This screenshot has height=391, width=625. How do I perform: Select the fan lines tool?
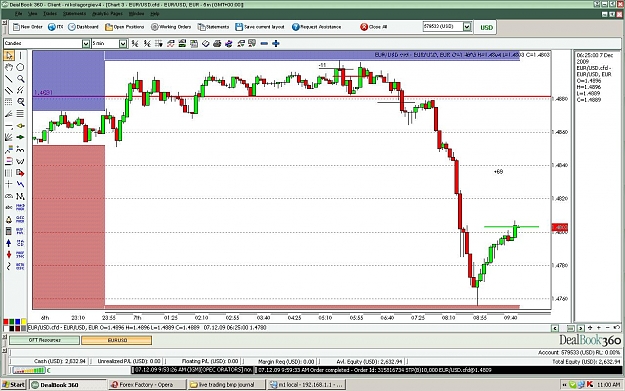pos(9,137)
